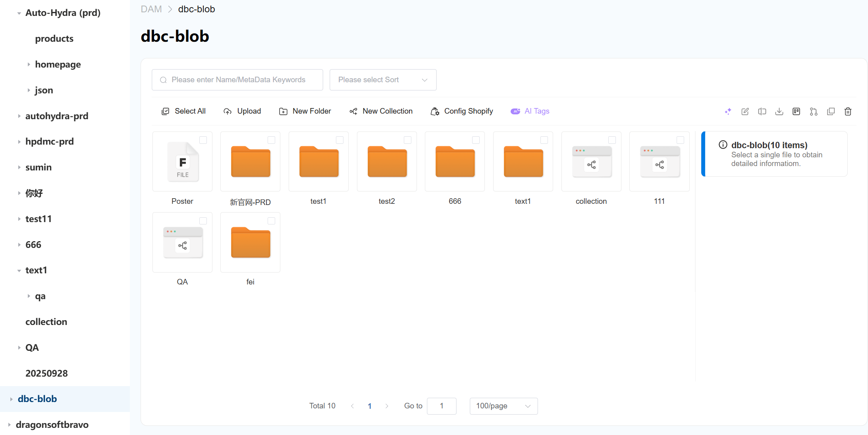The height and width of the screenshot is (435, 868).
Task: Open the Please select Sort dropdown
Action: click(383, 80)
